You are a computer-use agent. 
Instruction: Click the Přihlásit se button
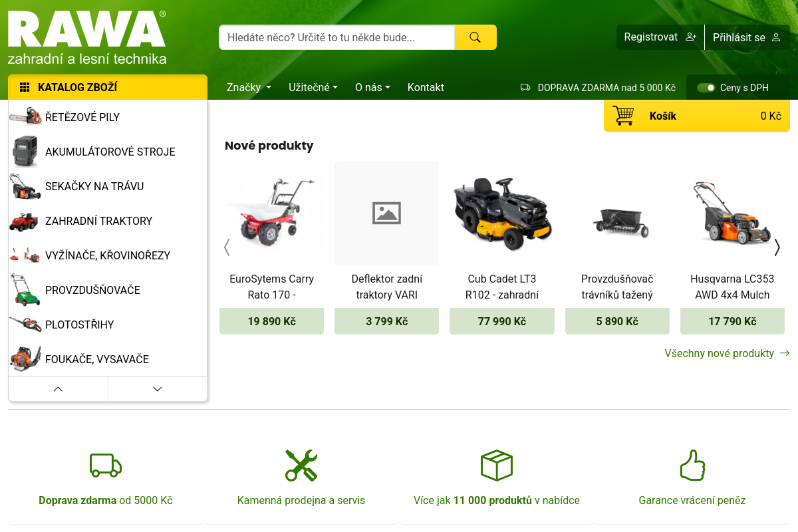[747, 37]
